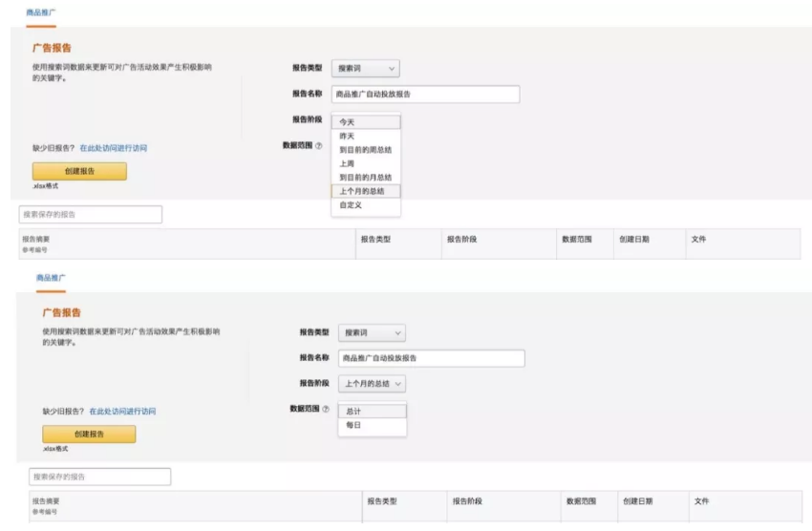This screenshot has height=531, width=812.
Task: Focus the 搜索保存的报告 search box in lower panel
Action: click(x=100, y=477)
